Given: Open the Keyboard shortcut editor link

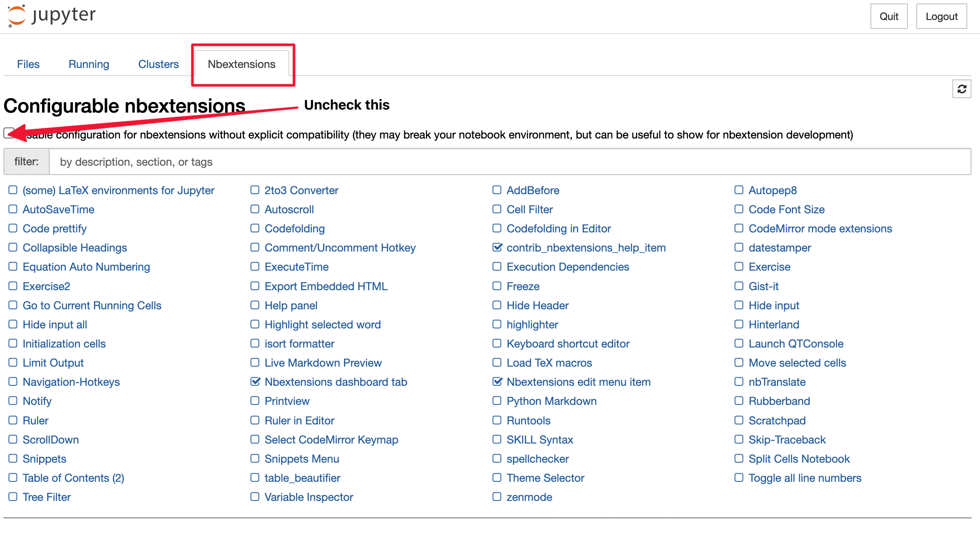Looking at the screenshot, I should 568,344.
